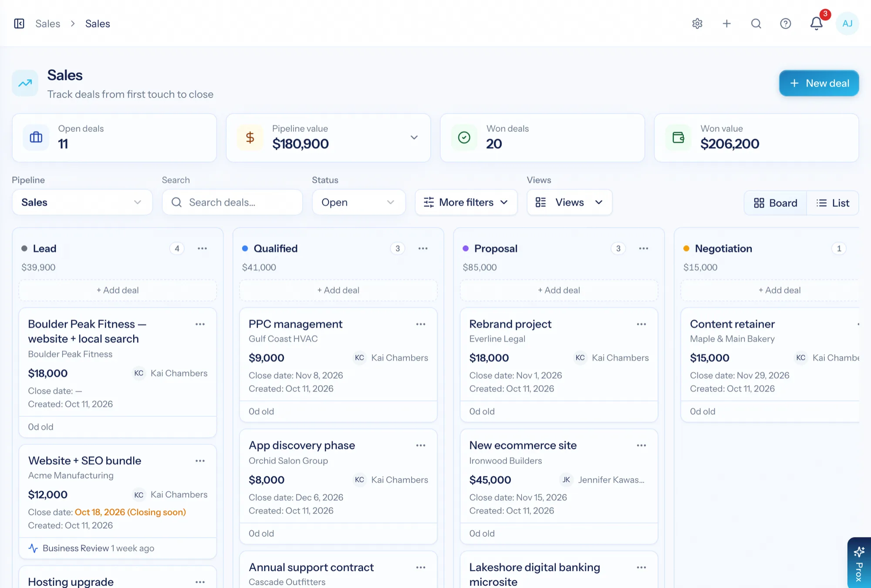The height and width of the screenshot is (588, 871).
Task: Focus the Search deals input field
Action: pyautogui.click(x=232, y=202)
